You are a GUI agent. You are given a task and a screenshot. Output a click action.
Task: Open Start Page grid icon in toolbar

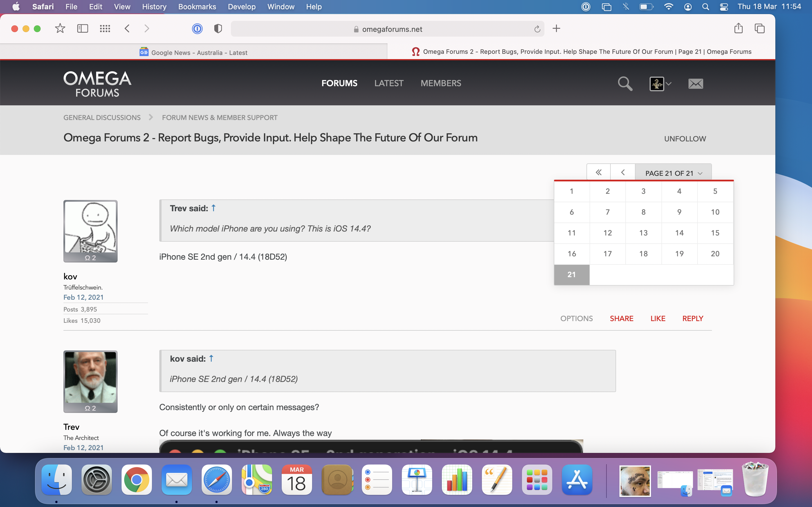(x=105, y=28)
